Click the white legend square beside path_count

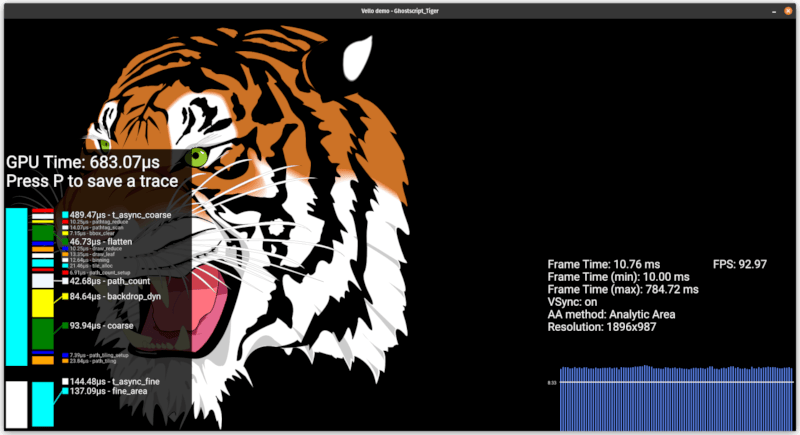click(65, 281)
